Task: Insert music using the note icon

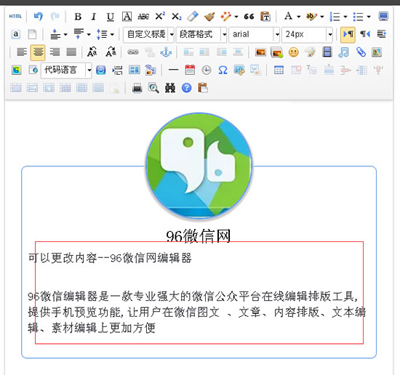Action: pos(344,52)
